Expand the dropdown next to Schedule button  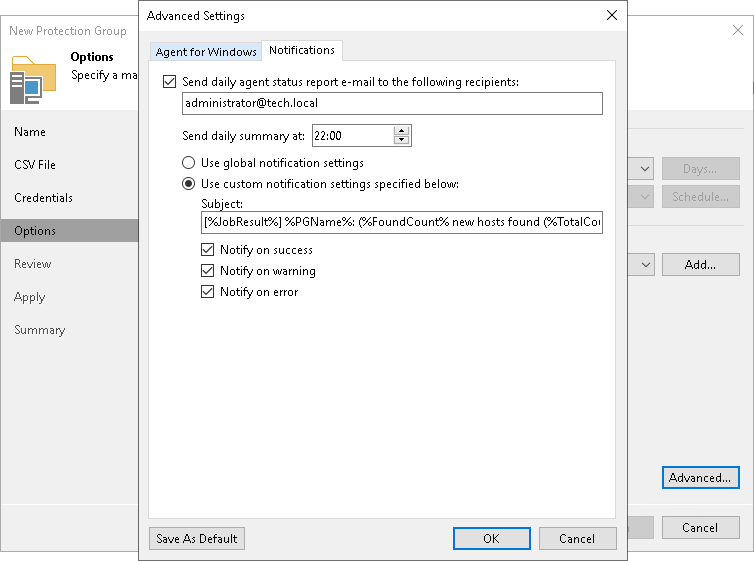(644, 197)
